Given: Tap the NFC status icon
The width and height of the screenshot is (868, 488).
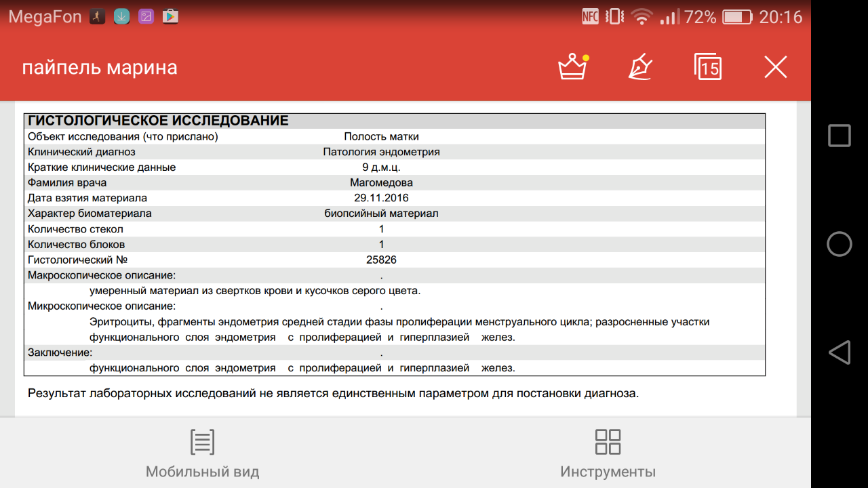Looking at the screenshot, I should pos(590,17).
